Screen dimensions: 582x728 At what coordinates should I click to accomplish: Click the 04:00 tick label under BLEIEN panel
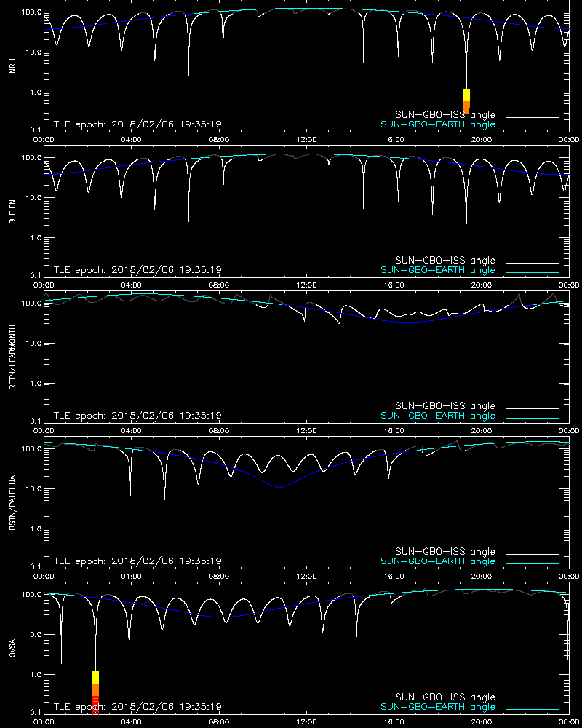[132, 285]
